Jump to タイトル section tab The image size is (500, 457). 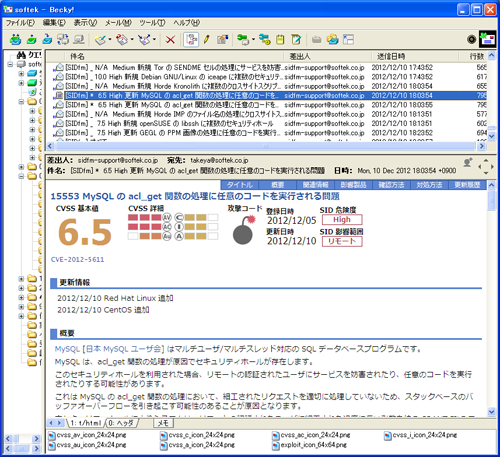click(x=240, y=185)
